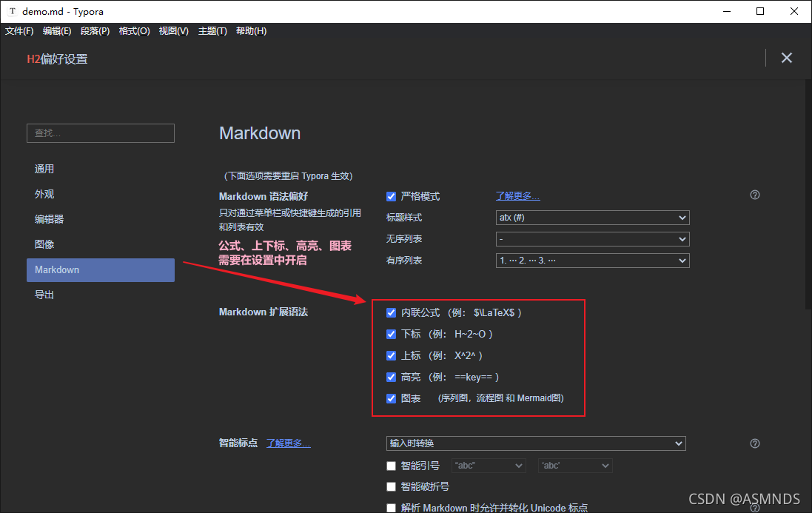Open the 输入时转换 smart punctuation dropdown
The image size is (812, 513).
[x=535, y=443]
